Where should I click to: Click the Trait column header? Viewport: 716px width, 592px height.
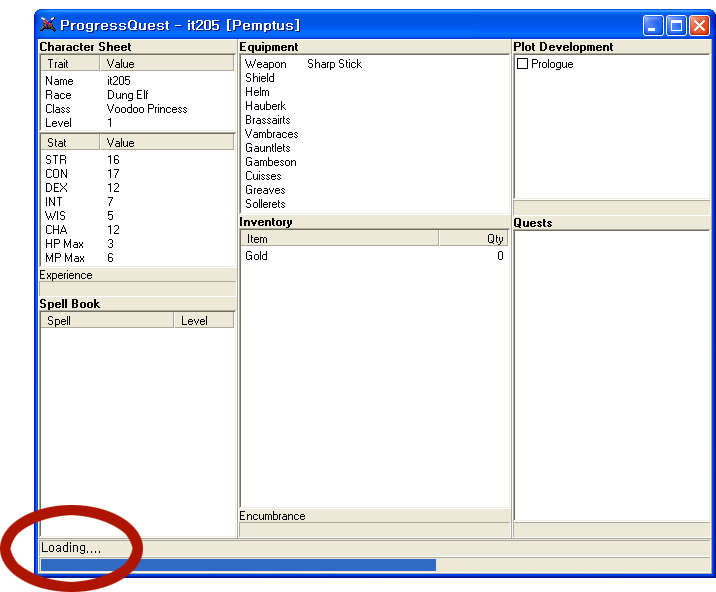(x=70, y=63)
